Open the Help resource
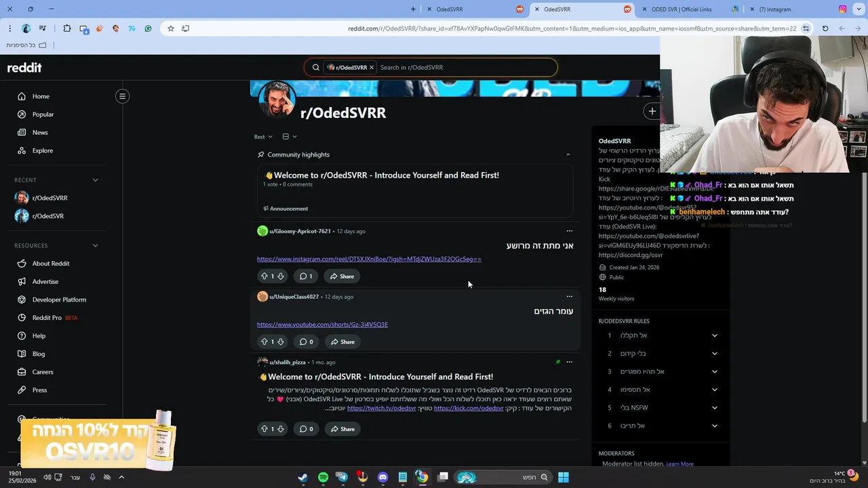Screen dimensions: 868x488 click(x=39, y=335)
